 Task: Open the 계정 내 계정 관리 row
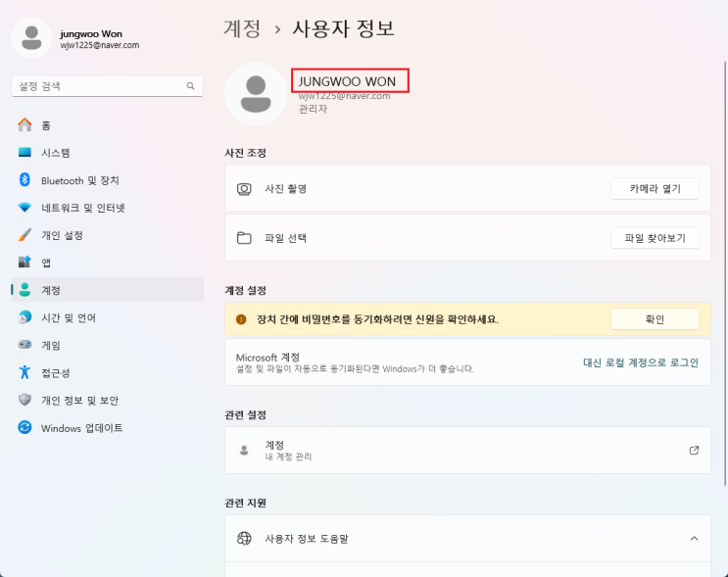[467, 451]
